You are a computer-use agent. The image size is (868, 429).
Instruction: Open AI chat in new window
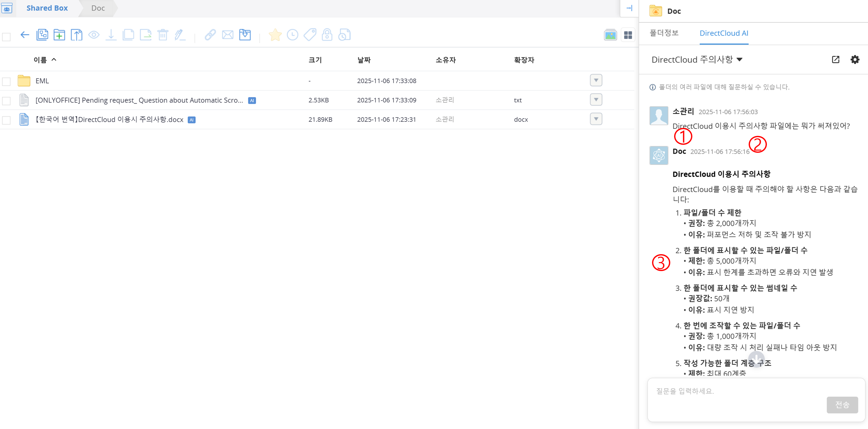[x=835, y=59]
